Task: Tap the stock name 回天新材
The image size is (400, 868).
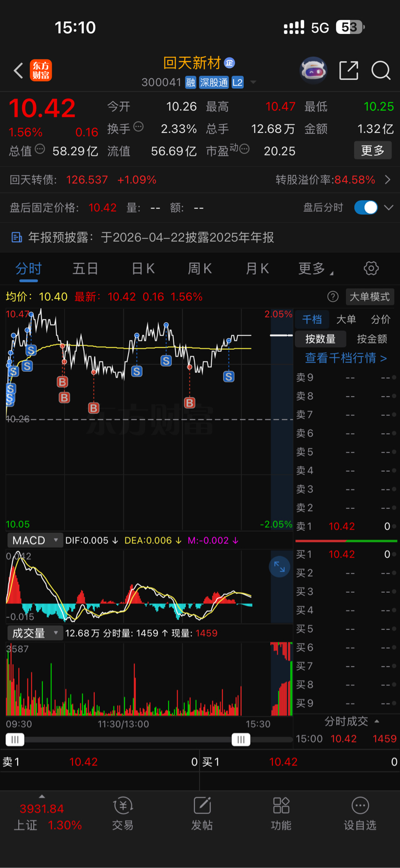Action: 192,63
